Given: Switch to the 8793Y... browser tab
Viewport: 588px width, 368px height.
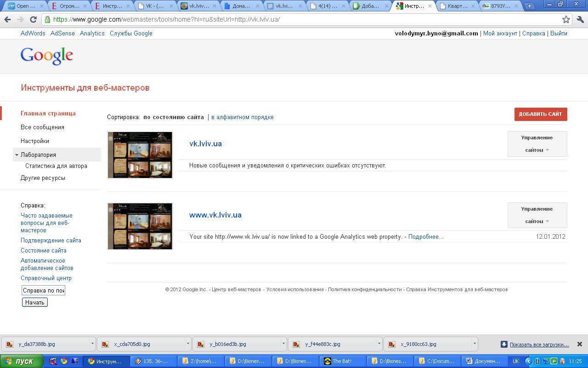Looking at the screenshot, I should 501,6.
